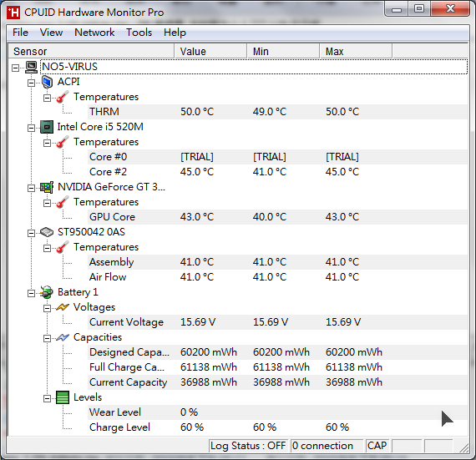The image size is (476, 460).
Task: Collapse the Capacities group
Action: click(x=47, y=338)
